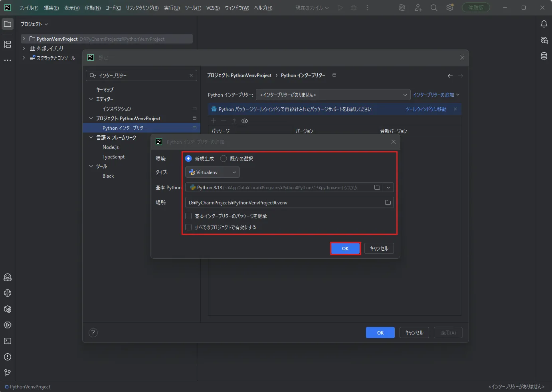Open the Database tool window icon
Viewport: 552px width, 392px height.
point(544,56)
